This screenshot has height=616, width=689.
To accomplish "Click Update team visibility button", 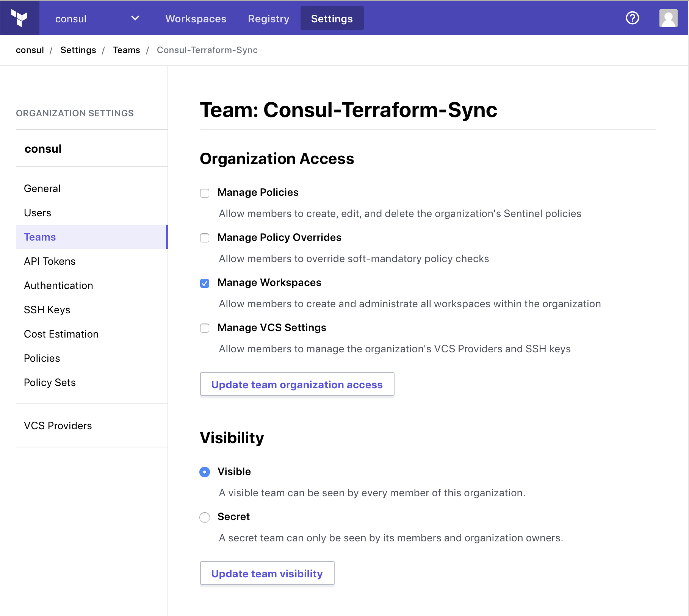I will (x=267, y=573).
